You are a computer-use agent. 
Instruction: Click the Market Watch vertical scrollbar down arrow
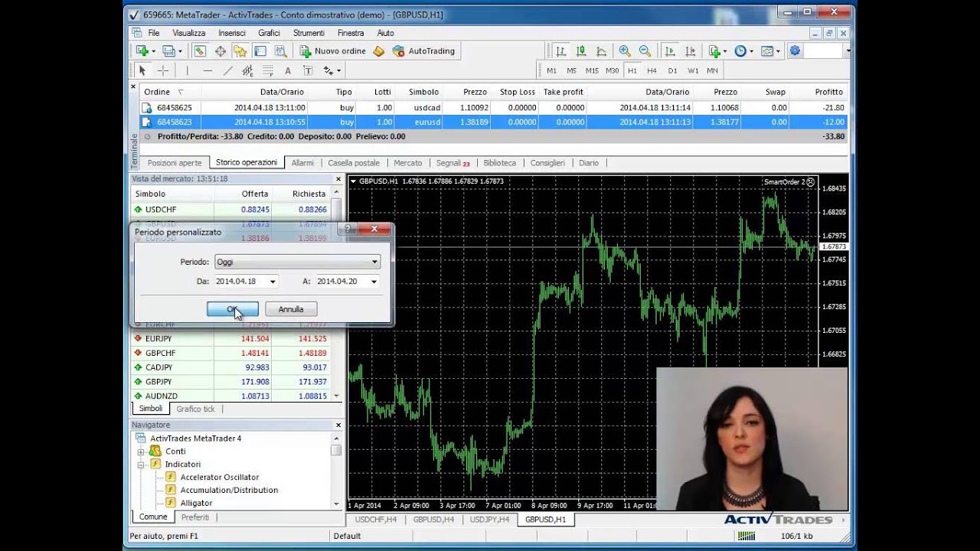coord(336,396)
